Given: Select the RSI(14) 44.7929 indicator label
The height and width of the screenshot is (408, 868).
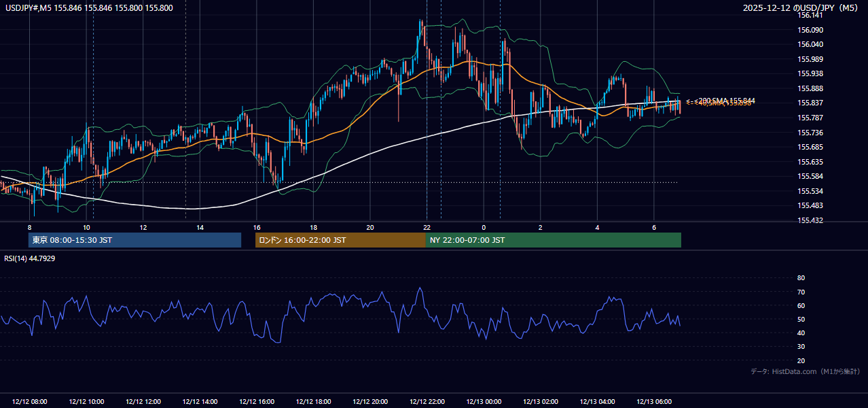Looking at the screenshot, I should (29, 258).
